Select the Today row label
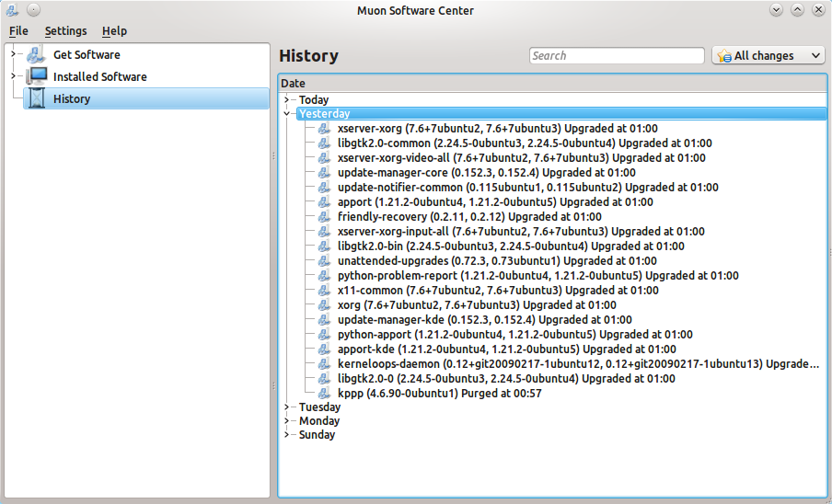The width and height of the screenshot is (832, 504). pyautogui.click(x=314, y=99)
